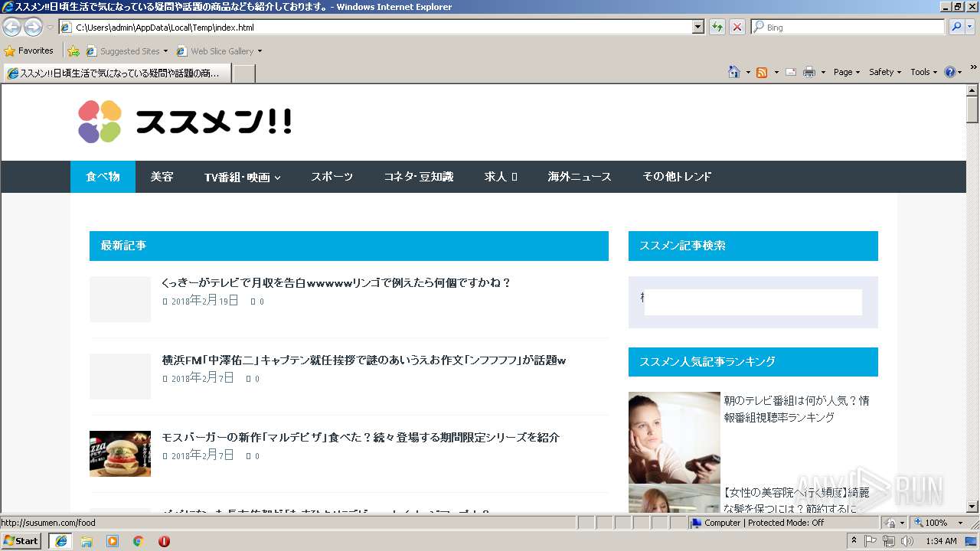The image size is (980, 551).
Task: Click the red Opera-style taskbar icon
Action: point(164,541)
